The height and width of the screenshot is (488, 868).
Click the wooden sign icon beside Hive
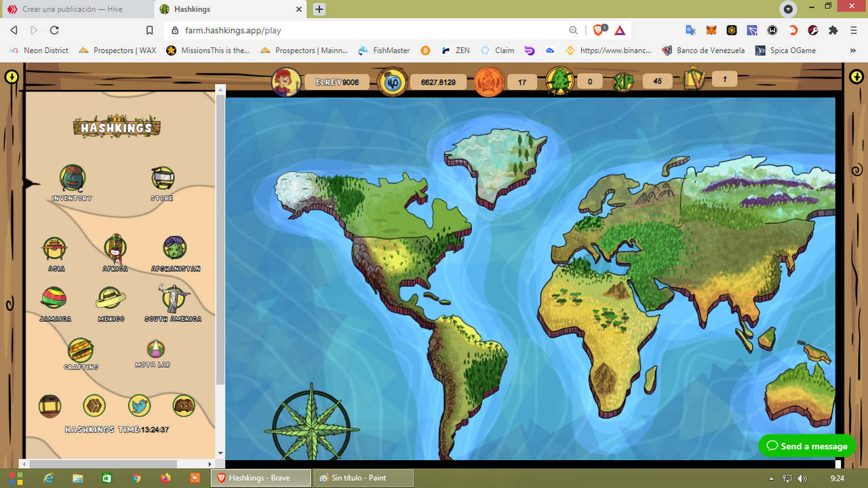(50, 406)
